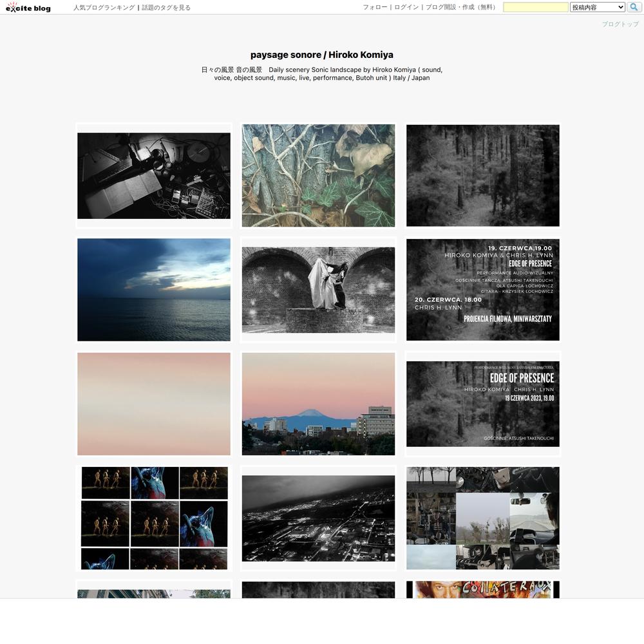Click the blog description text starting 日々の風景
This screenshot has width=644, height=644.
(322, 73)
